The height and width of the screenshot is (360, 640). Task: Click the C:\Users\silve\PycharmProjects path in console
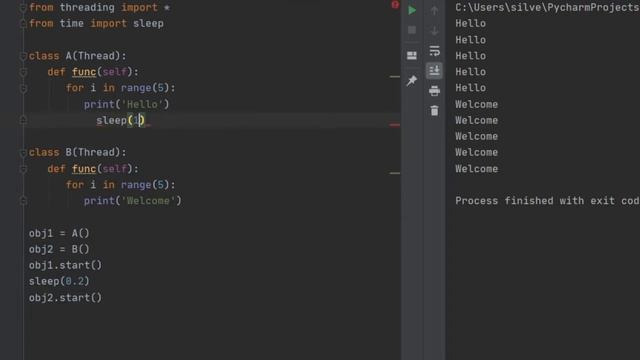[x=547, y=7]
